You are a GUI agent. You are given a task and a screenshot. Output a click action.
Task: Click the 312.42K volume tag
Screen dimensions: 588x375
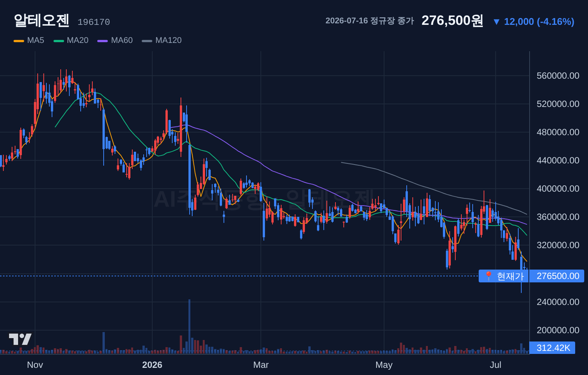[553, 348]
